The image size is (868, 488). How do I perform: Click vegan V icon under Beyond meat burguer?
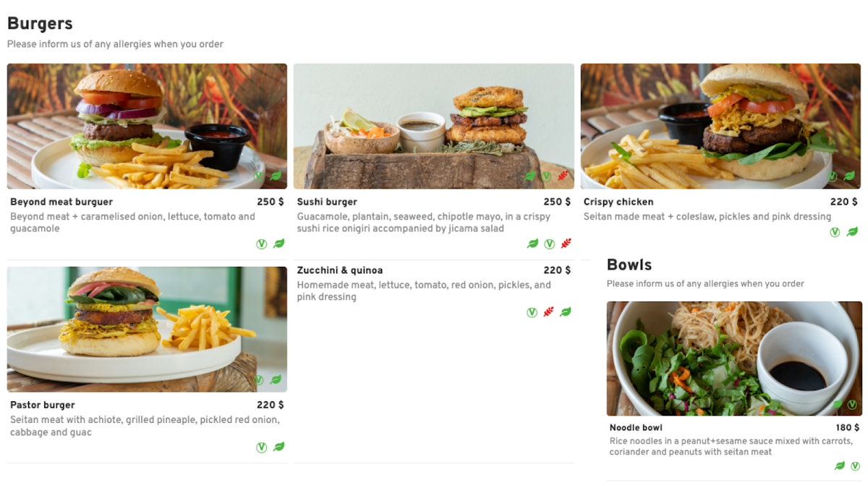[x=262, y=244]
